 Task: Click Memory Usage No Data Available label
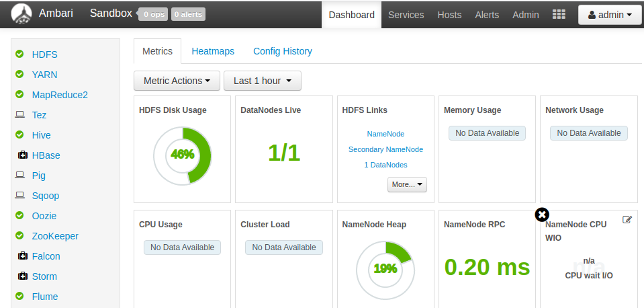[487, 133]
